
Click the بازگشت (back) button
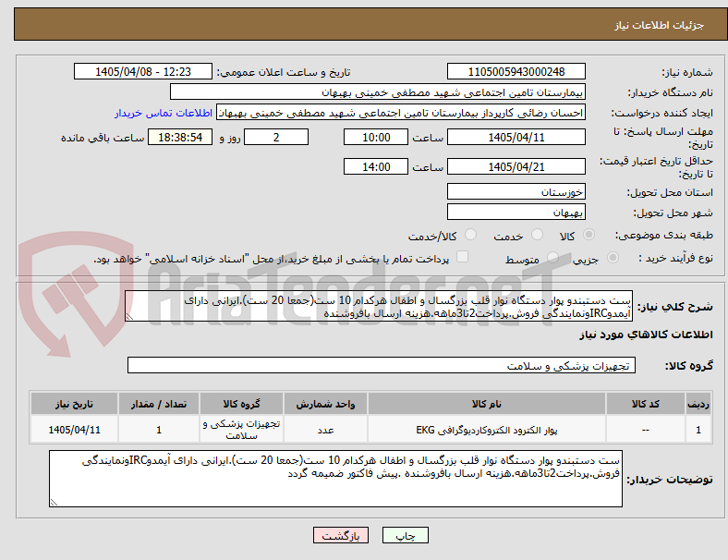pyautogui.click(x=341, y=535)
